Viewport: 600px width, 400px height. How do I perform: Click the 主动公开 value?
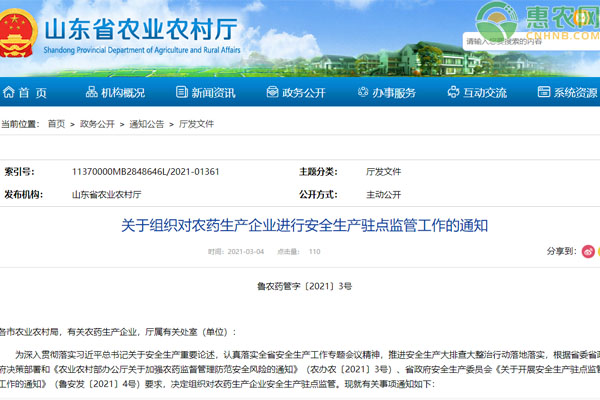point(383,195)
